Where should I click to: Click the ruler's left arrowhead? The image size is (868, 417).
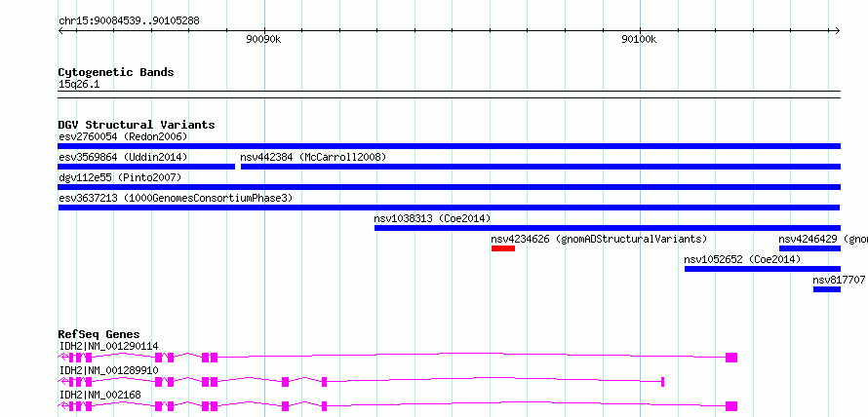click(x=60, y=30)
